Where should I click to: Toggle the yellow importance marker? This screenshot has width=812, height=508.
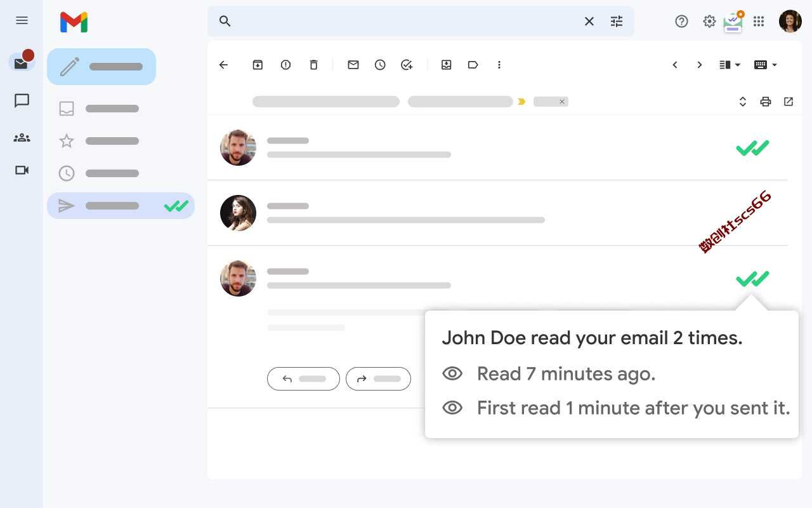coord(521,102)
